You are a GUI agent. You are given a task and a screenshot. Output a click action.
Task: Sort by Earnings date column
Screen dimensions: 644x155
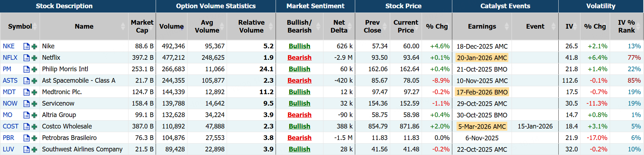click(482, 26)
